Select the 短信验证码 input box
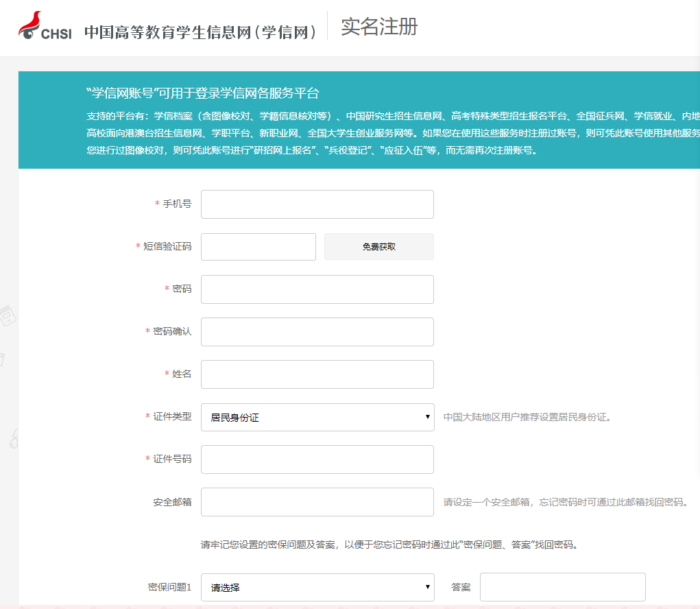 (x=258, y=247)
